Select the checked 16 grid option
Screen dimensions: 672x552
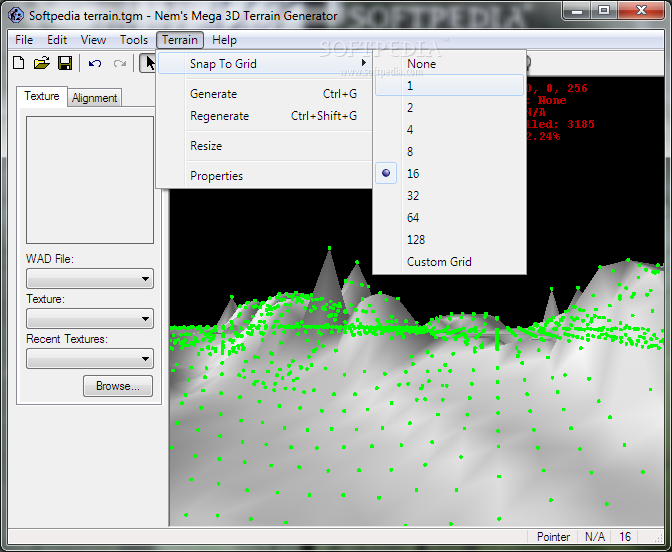pyautogui.click(x=449, y=173)
